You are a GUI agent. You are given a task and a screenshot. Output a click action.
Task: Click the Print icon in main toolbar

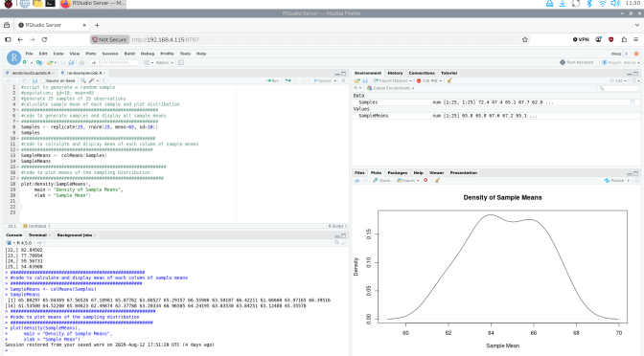point(81,62)
